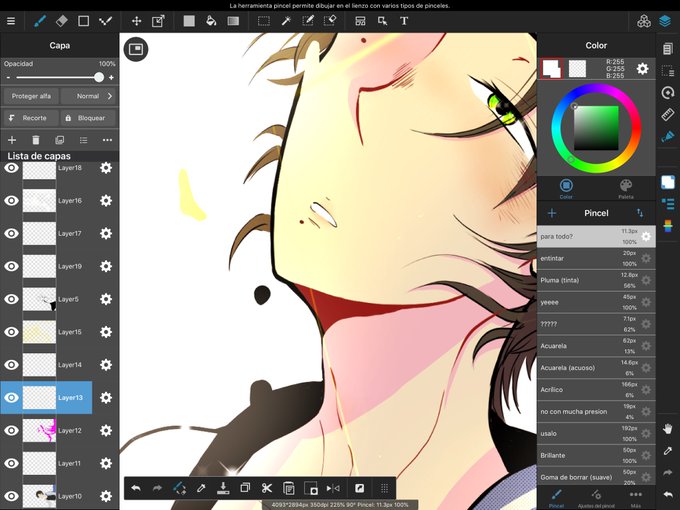Screen dimensions: 680x510
Task: Switch to the Paleta tab
Action: coord(626,189)
